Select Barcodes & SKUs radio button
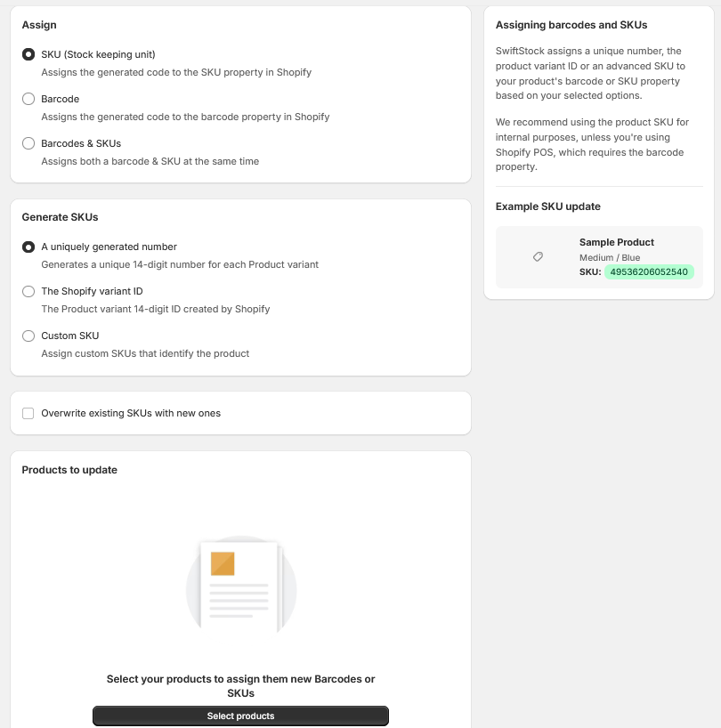 [x=28, y=143]
